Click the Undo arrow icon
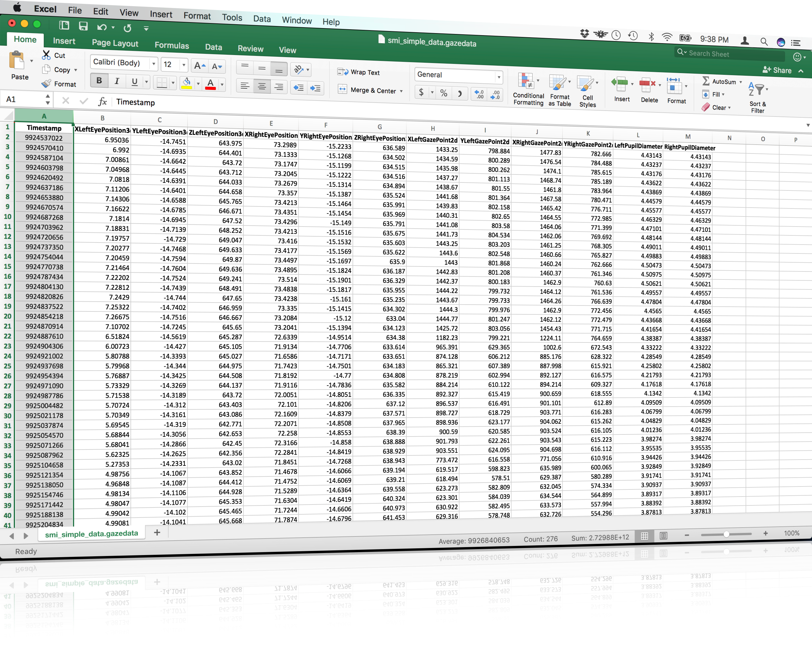The image size is (812, 645). point(102,27)
